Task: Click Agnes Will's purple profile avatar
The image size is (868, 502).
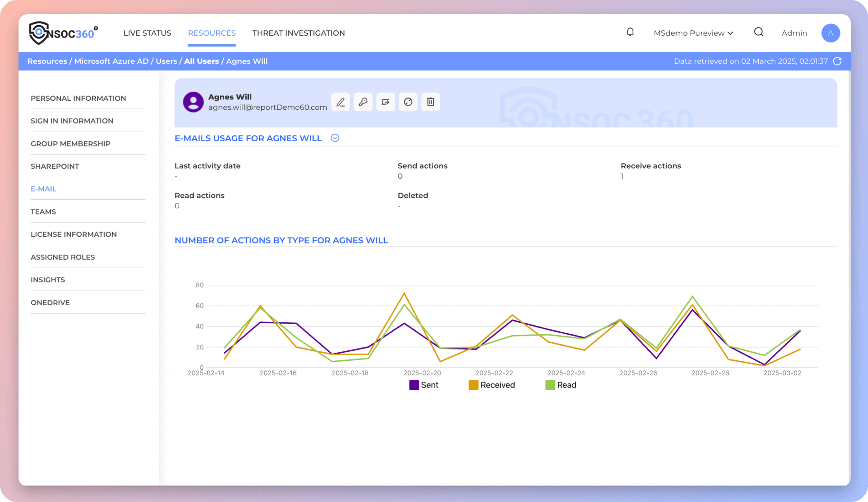Action: pyautogui.click(x=193, y=102)
